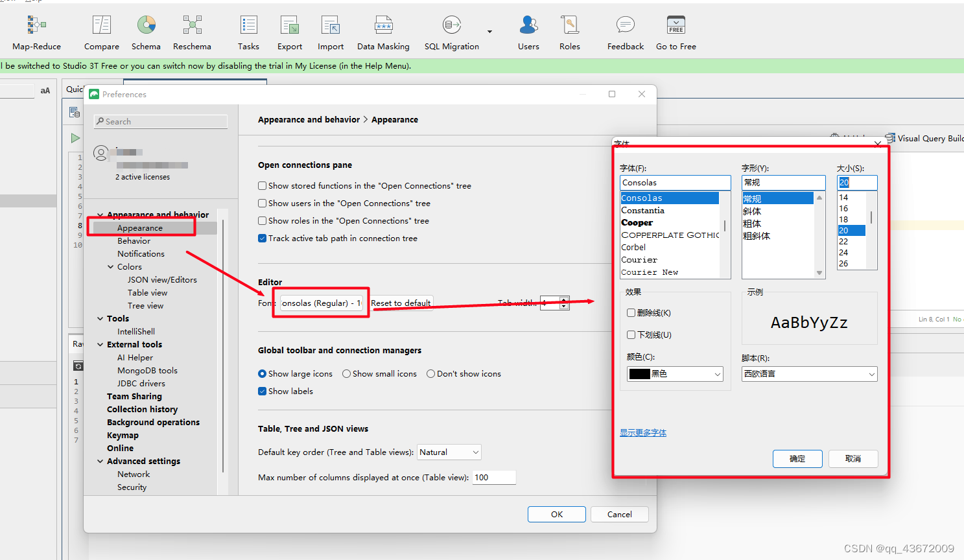The width and height of the screenshot is (964, 560).
Task: Open the Visual Query Builder
Action: click(x=924, y=138)
